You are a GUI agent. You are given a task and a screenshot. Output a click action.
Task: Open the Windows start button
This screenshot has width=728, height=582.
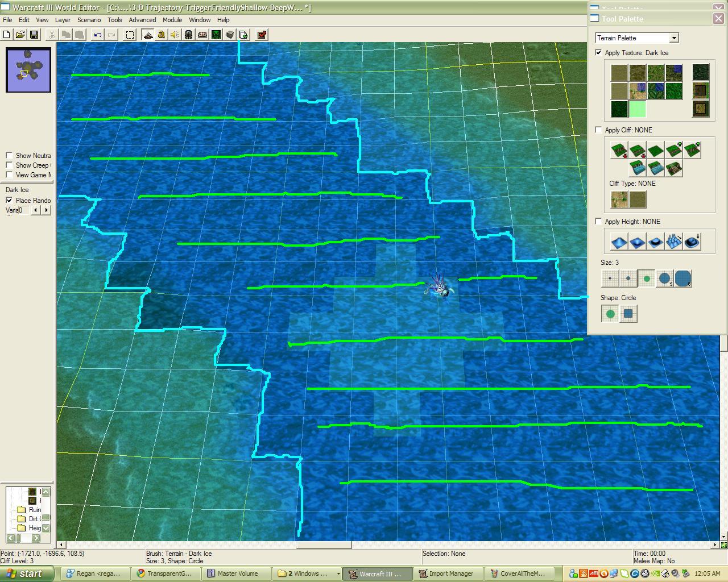(27, 573)
